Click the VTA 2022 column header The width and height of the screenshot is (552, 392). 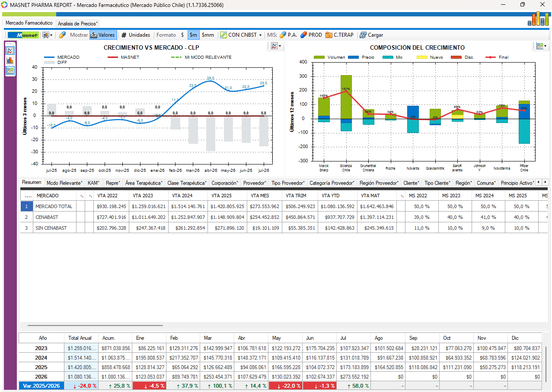click(x=111, y=196)
